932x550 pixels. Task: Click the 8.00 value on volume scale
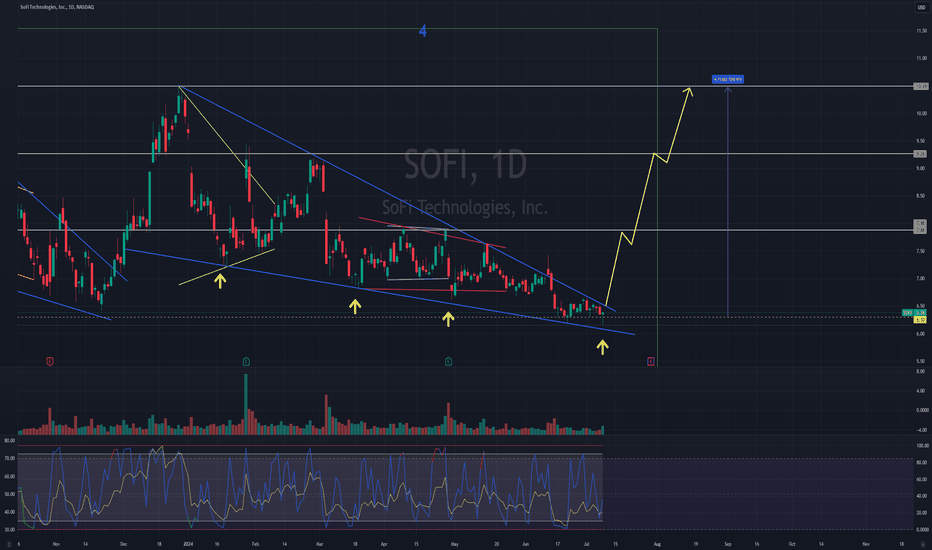pos(921,371)
